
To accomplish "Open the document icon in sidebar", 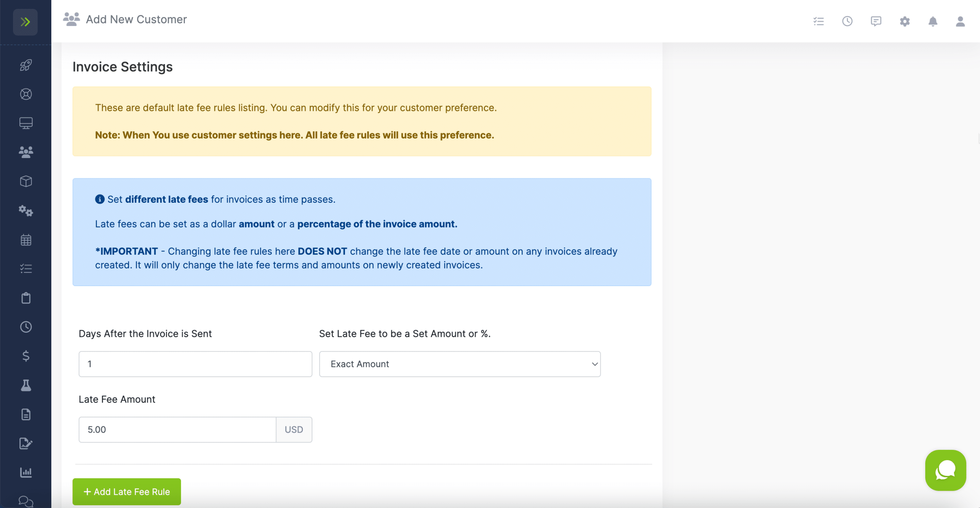I will tap(26, 414).
